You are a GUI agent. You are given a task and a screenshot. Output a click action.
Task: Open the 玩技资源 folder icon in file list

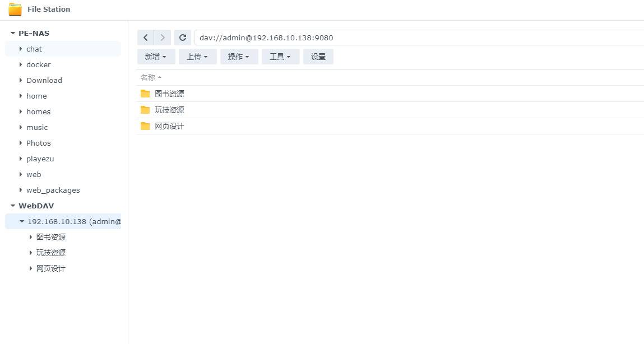tap(145, 109)
